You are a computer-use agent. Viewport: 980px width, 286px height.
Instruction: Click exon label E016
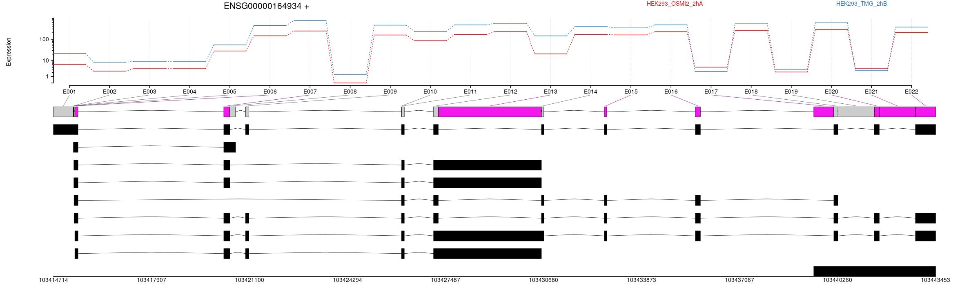point(671,92)
